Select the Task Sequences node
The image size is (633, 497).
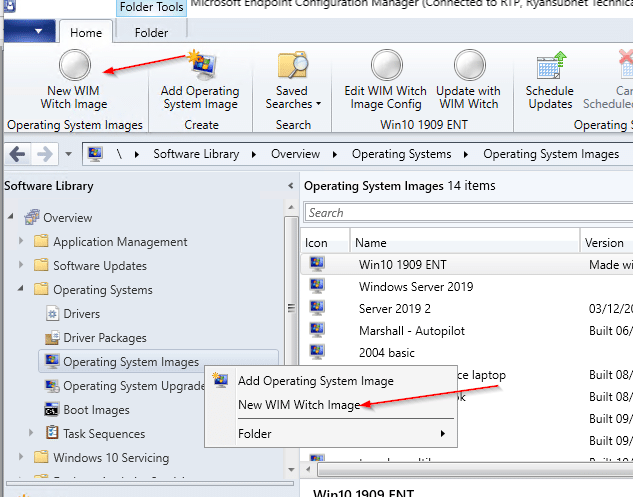tap(104, 434)
